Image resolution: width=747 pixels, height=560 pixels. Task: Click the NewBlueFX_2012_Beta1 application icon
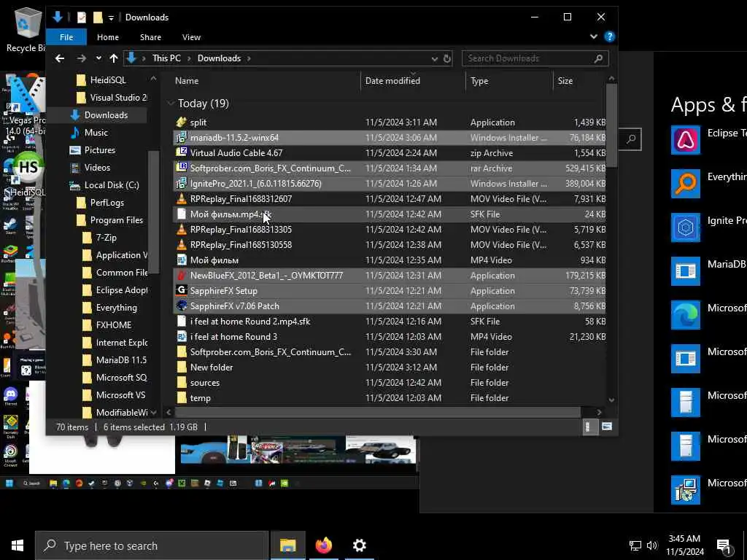coord(181,275)
